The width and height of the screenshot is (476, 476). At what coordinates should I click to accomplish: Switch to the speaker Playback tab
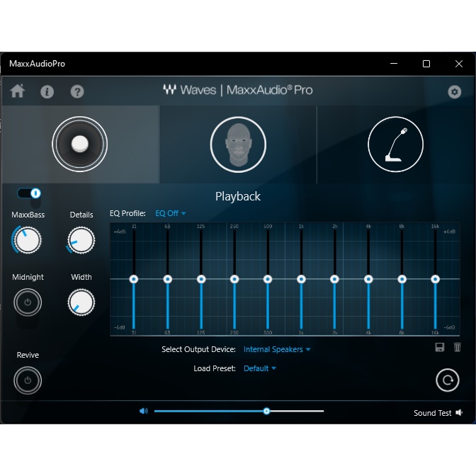coord(79,144)
